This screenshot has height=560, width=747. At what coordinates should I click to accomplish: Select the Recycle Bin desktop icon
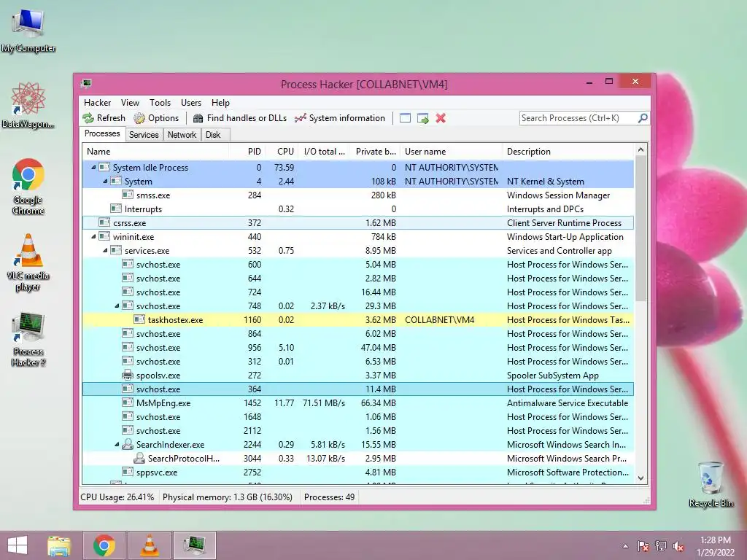coord(711,484)
